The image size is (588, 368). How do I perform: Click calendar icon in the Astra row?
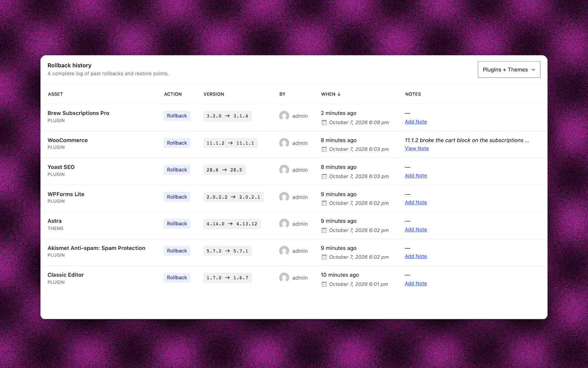tap(324, 230)
